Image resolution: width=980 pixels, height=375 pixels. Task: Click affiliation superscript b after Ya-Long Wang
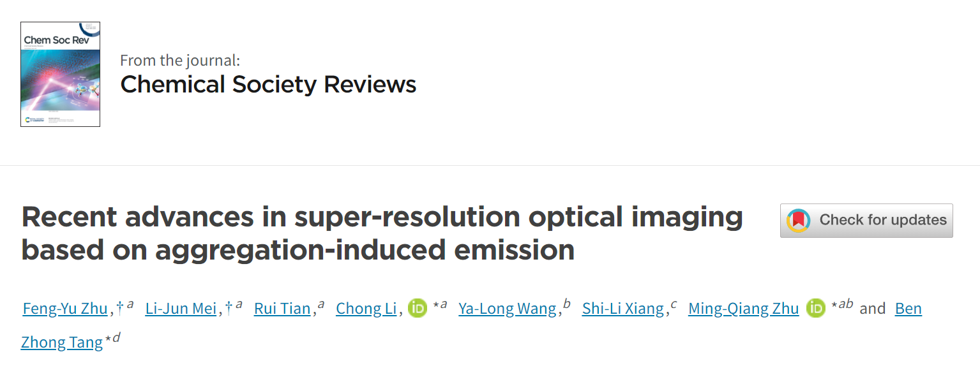coord(567,304)
